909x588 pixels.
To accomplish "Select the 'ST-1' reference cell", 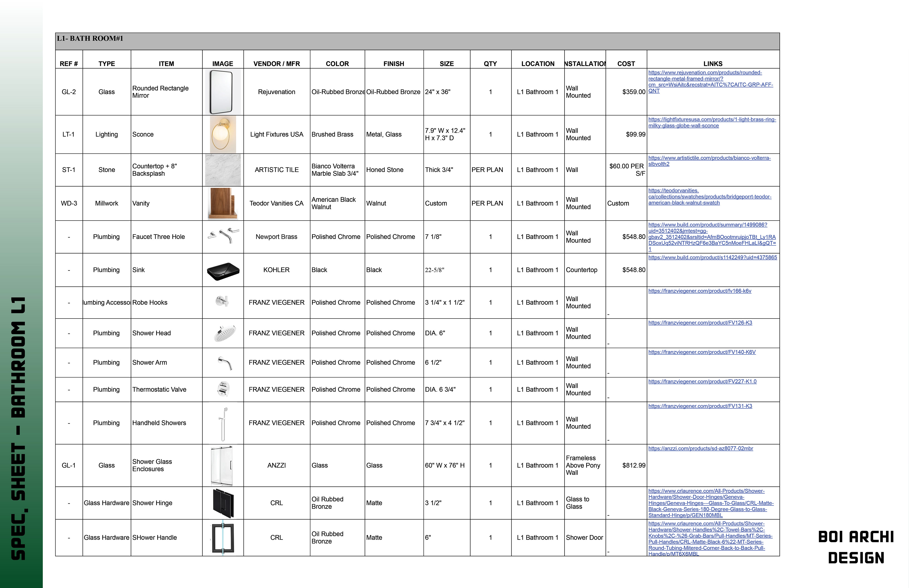I will [x=69, y=170].
